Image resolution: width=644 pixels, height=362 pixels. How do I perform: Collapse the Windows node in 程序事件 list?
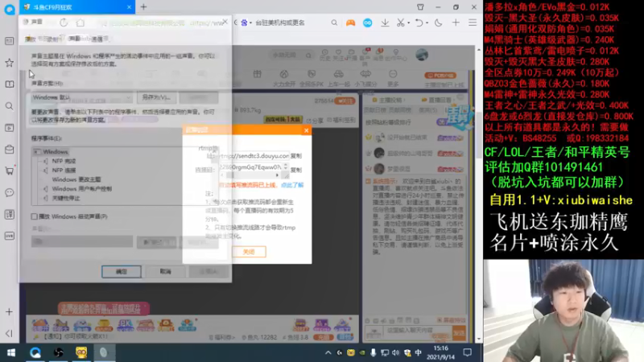(37, 151)
